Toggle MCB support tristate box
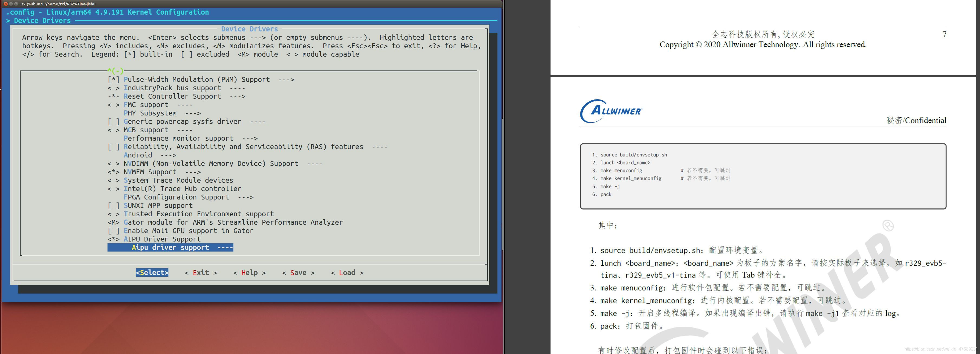This screenshot has width=980, height=354. tap(113, 130)
